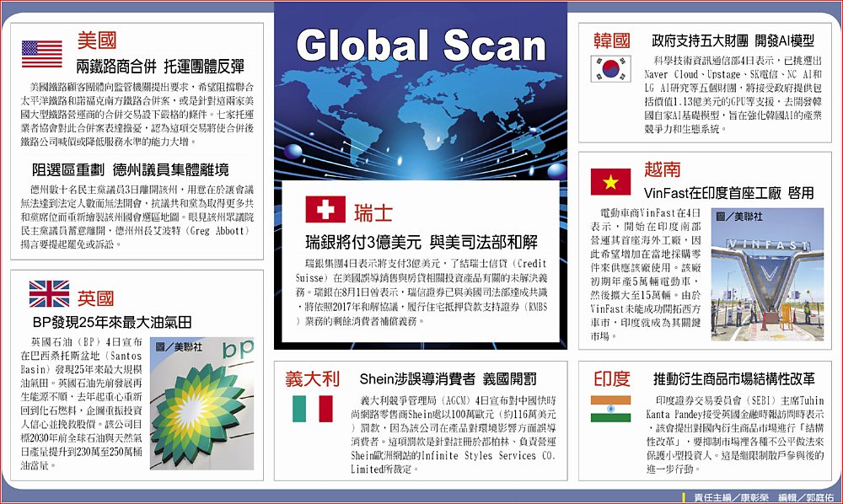Click the Global Scan title
843x504 pixels.
[421, 46]
